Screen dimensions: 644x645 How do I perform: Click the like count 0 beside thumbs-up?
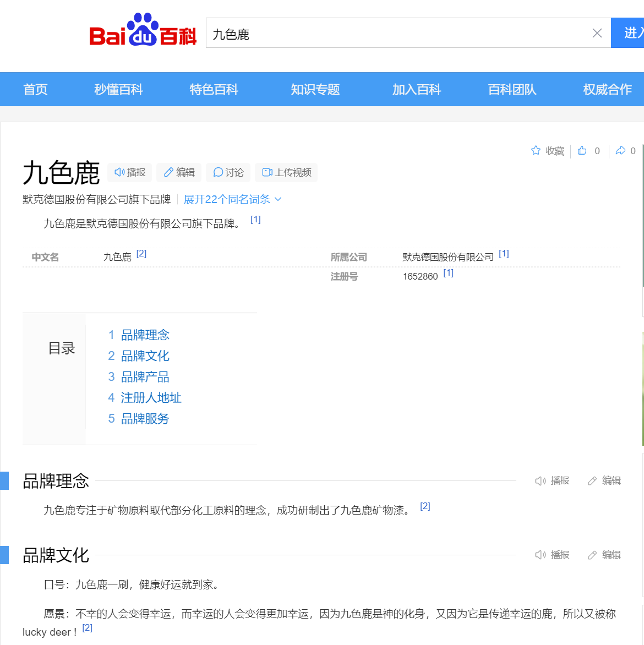pyautogui.click(x=597, y=151)
